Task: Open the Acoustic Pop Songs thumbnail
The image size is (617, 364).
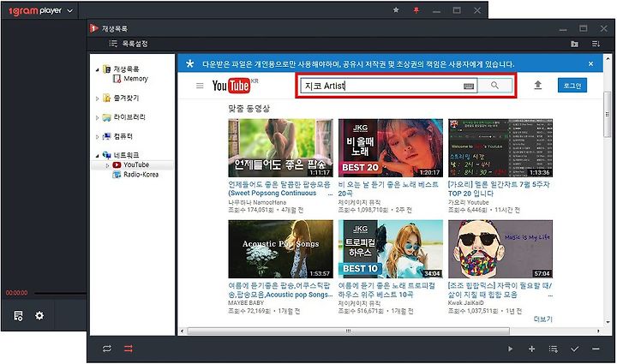Action: coord(280,249)
